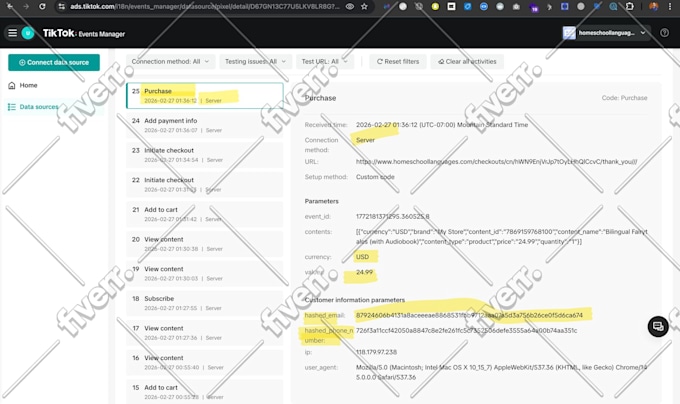Click the value amount '24.99'
Screen dimensions: 680x404
364,272
